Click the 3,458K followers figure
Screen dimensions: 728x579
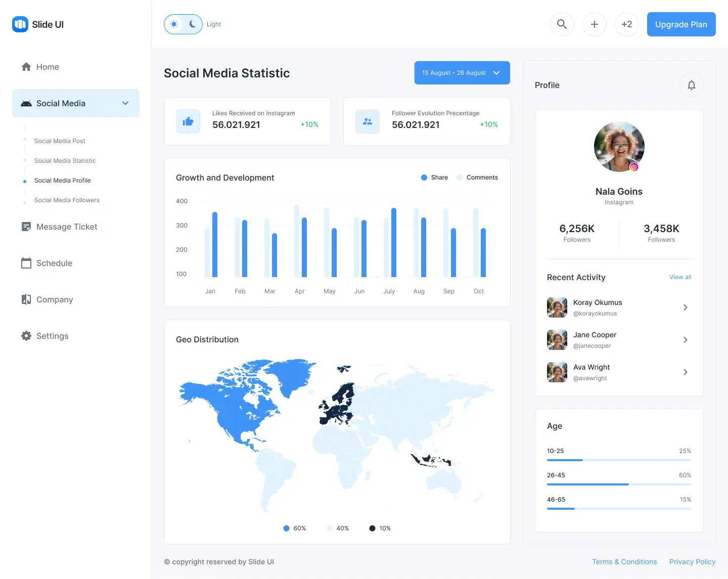661,229
